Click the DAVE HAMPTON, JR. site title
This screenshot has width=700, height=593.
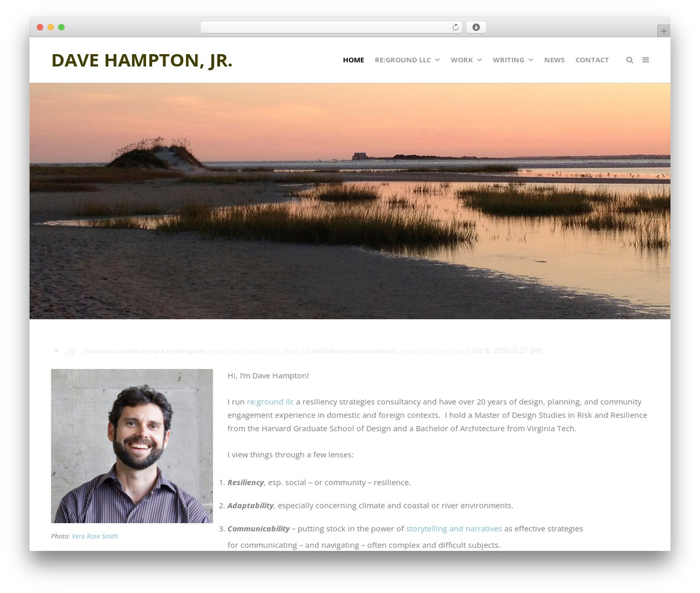(x=142, y=60)
